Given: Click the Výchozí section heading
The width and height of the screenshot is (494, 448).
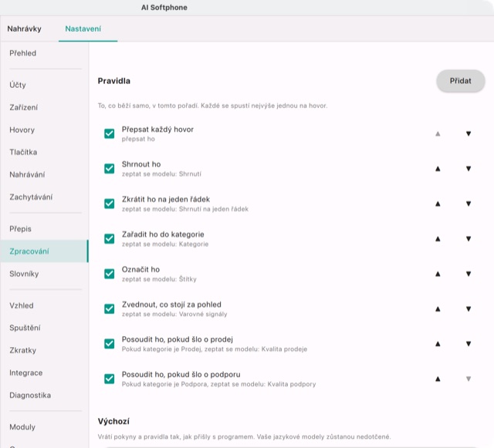Looking at the screenshot, I should pos(113,421).
